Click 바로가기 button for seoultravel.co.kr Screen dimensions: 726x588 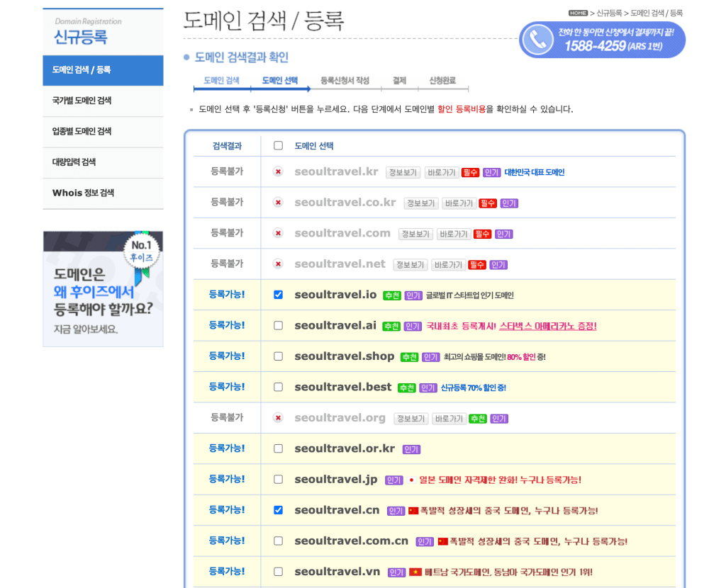pyautogui.click(x=459, y=203)
